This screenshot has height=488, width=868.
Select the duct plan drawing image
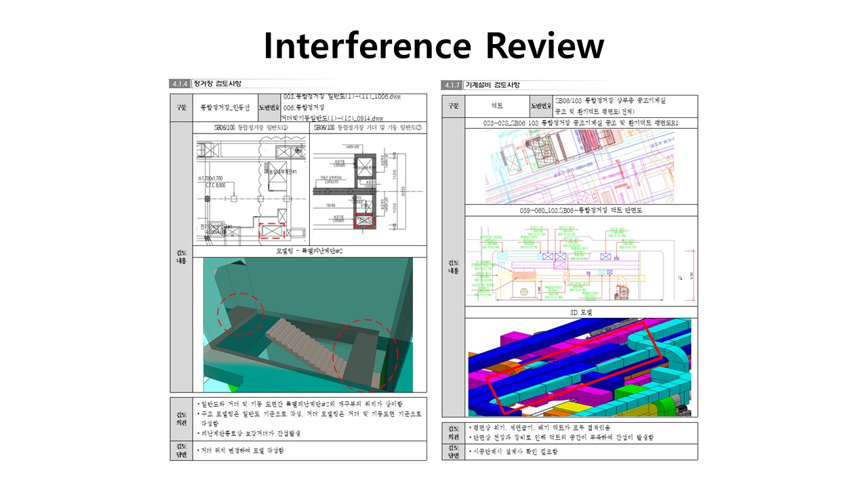(581, 167)
